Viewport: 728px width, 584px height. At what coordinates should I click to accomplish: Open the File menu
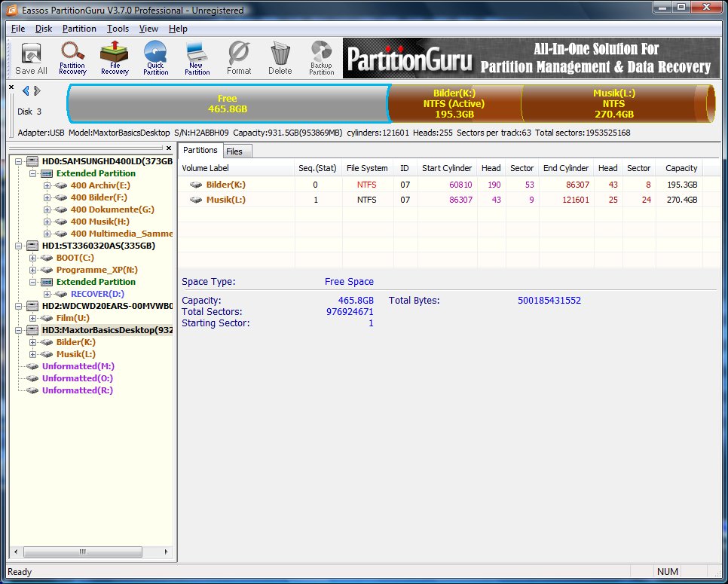(18, 29)
